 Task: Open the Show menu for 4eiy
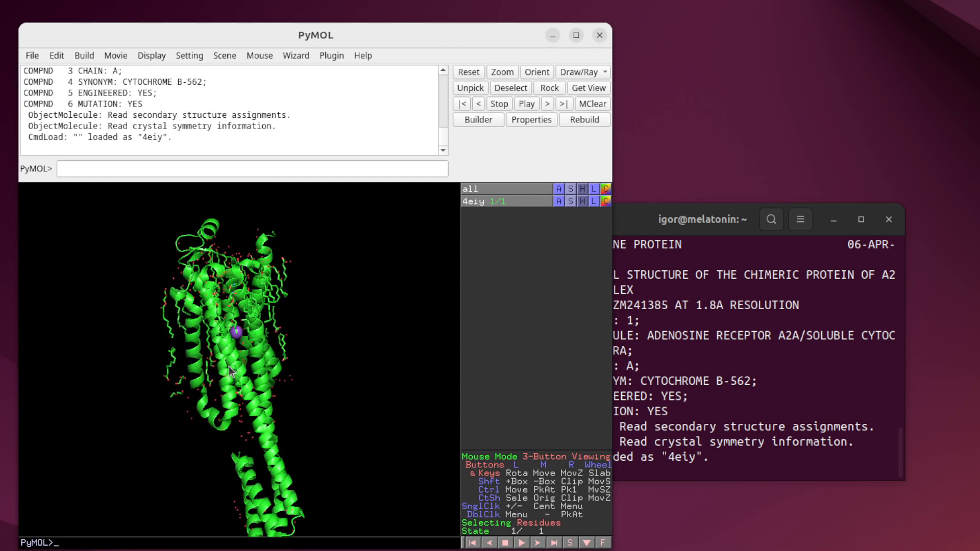tap(571, 201)
